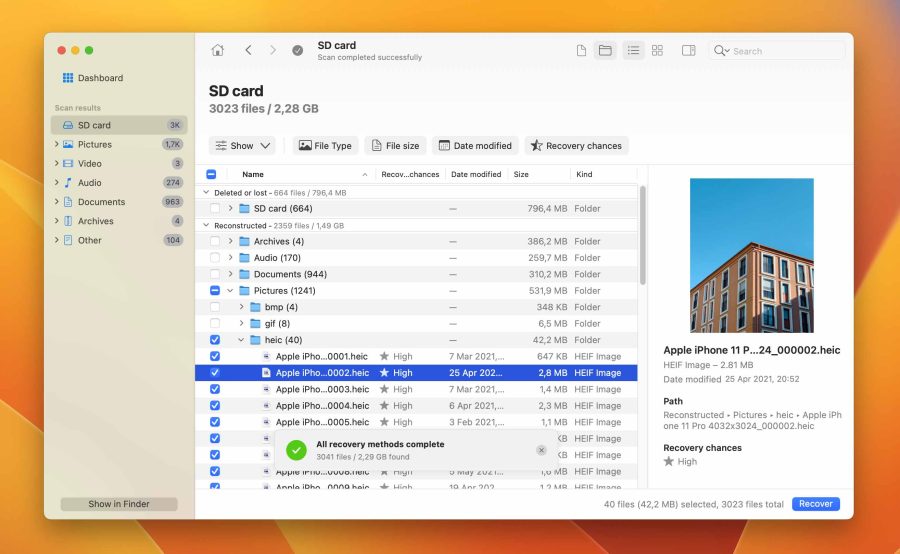The width and height of the screenshot is (900, 554).
Task: Click the file list vertical scrollbar
Action: 642,230
